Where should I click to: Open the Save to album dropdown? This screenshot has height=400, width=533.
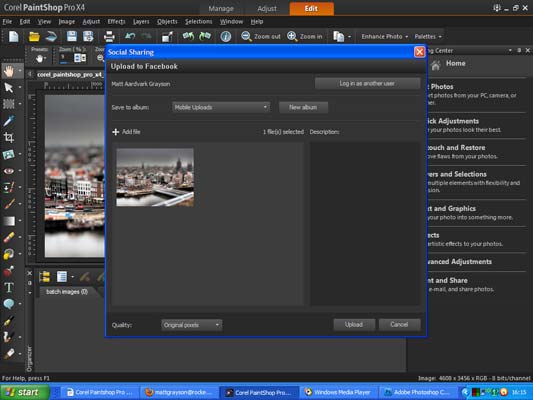(221, 107)
